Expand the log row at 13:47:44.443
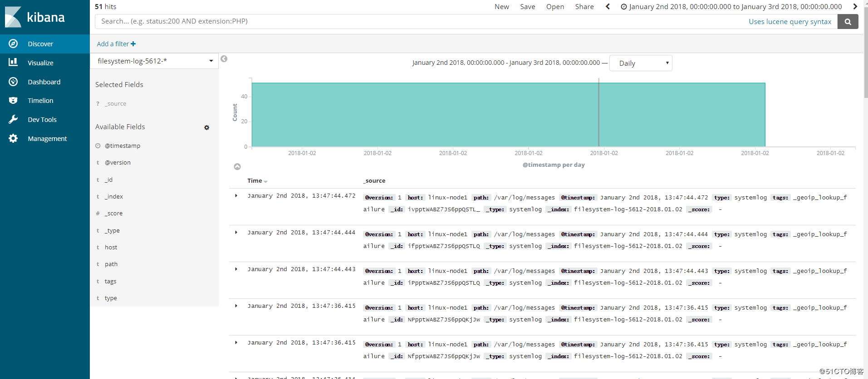868x379 pixels. 236,269
